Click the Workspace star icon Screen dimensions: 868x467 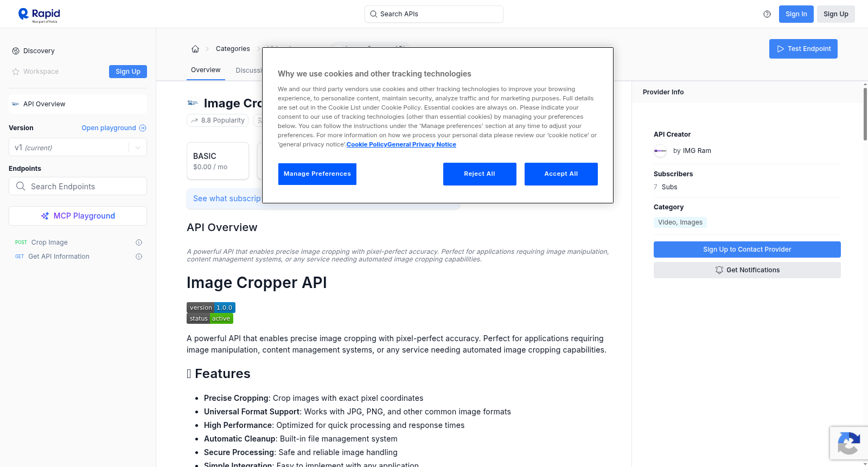16,72
